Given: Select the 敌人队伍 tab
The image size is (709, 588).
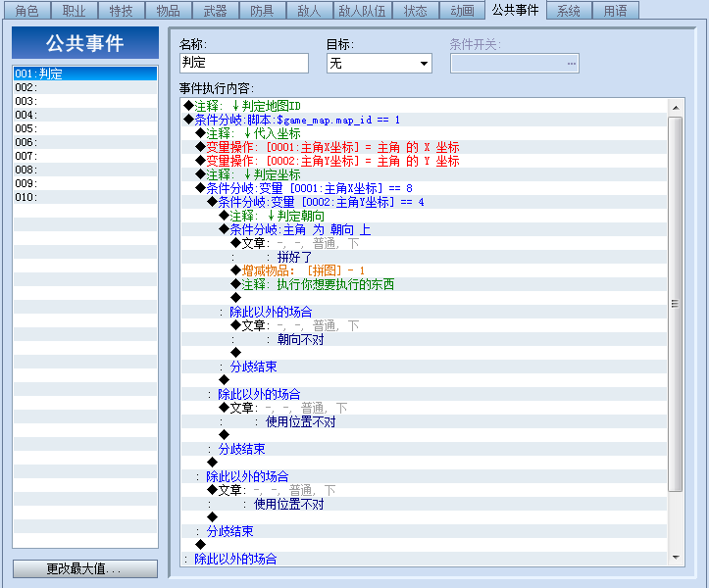Looking at the screenshot, I should coord(362,11).
